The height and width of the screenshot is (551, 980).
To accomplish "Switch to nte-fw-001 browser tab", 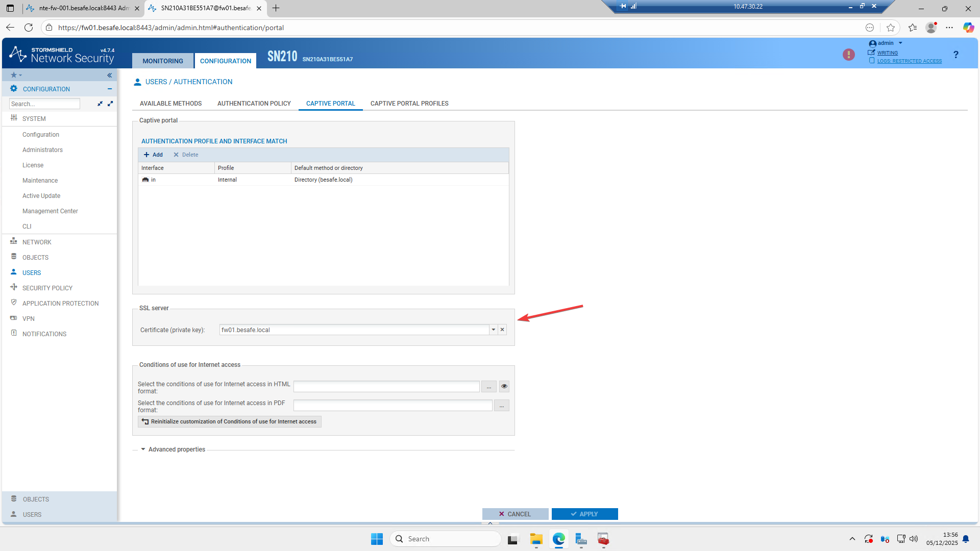I will point(83,8).
